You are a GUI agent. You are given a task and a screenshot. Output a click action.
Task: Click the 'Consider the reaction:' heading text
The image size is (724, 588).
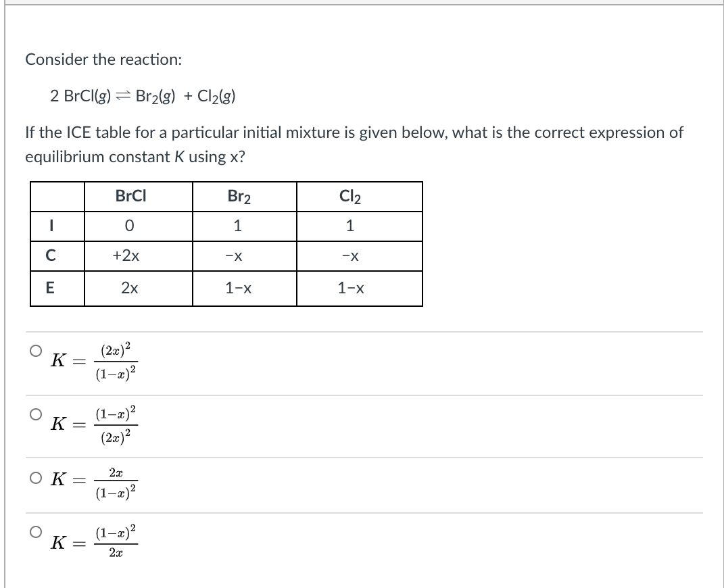[103, 59]
